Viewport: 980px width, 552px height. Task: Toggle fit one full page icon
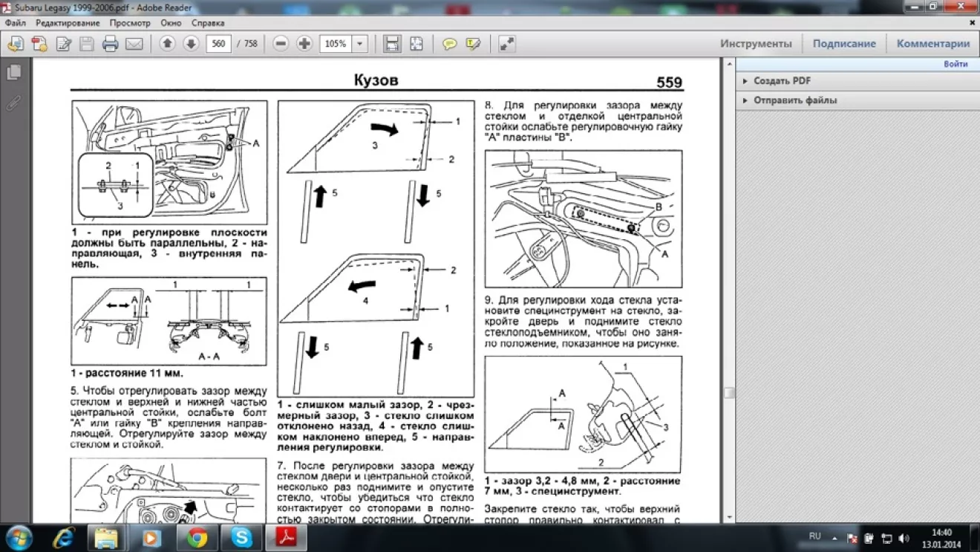[x=416, y=44]
